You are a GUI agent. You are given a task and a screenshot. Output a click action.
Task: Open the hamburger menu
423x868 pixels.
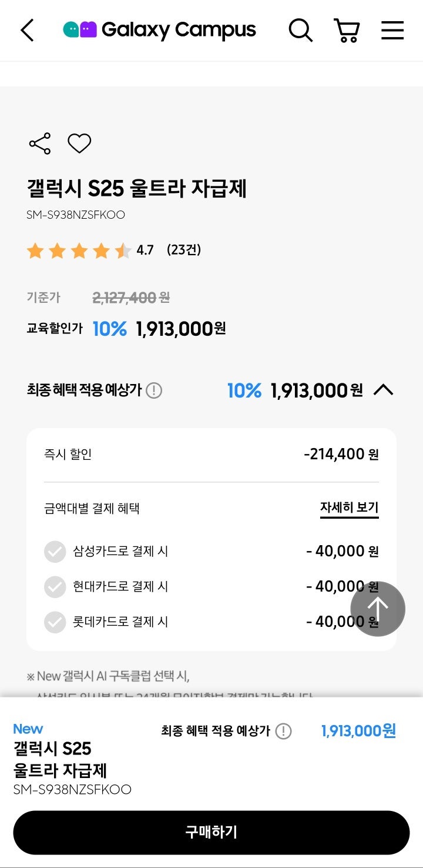click(x=392, y=30)
